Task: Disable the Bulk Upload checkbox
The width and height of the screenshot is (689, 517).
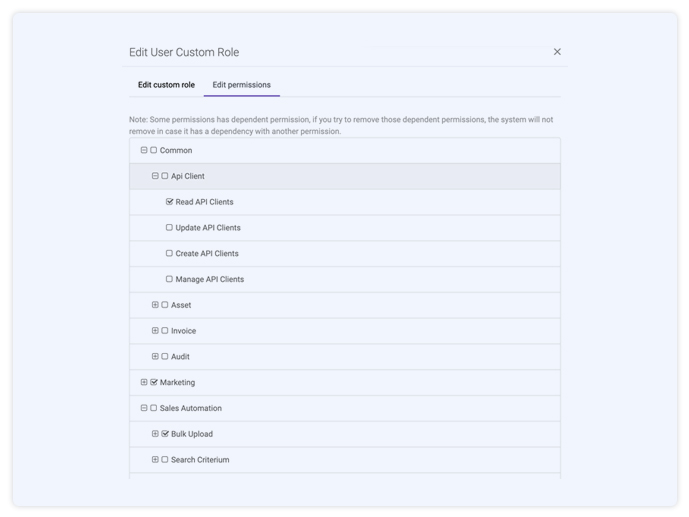Action: click(x=165, y=434)
